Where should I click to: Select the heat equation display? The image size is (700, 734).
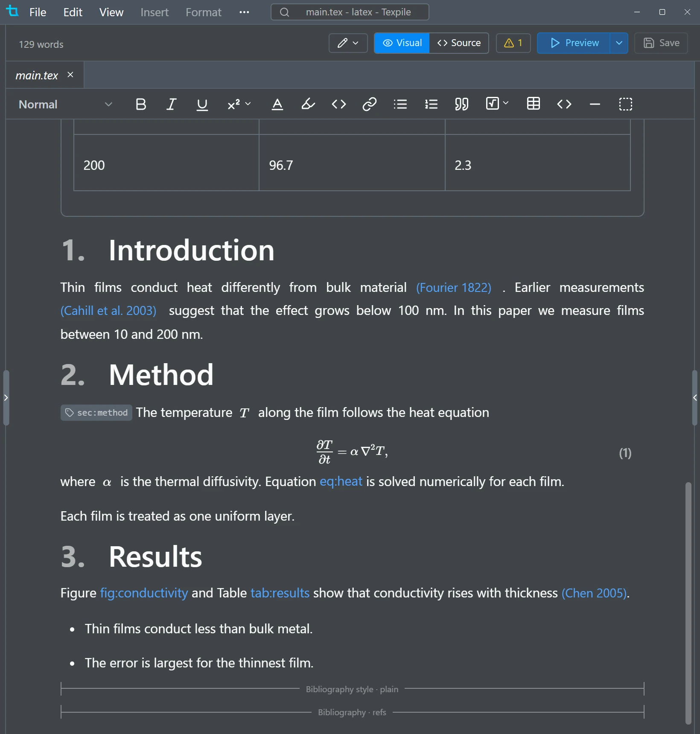pyautogui.click(x=352, y=452)
